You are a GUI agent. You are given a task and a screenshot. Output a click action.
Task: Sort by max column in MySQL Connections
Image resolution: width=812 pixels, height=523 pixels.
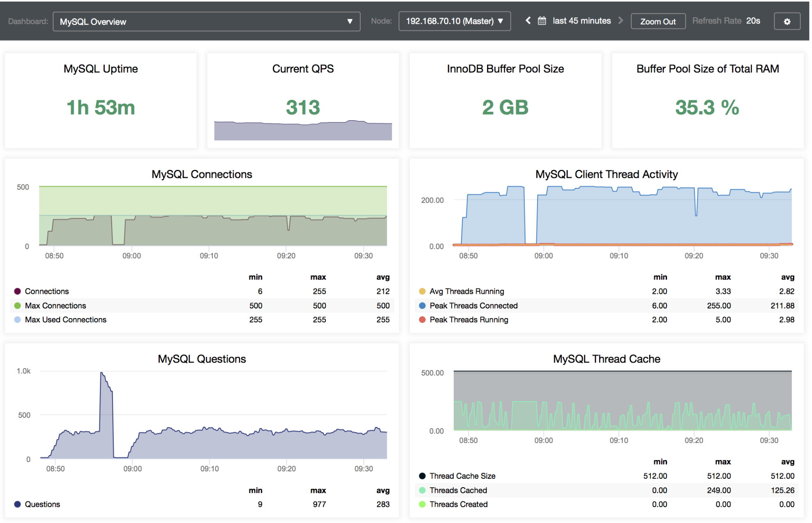coord(318,277)
